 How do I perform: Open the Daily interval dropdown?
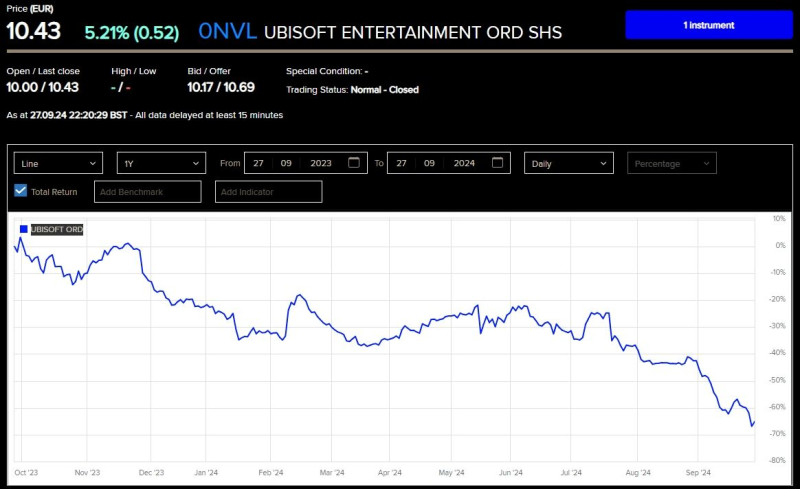(x=568, y=163)
